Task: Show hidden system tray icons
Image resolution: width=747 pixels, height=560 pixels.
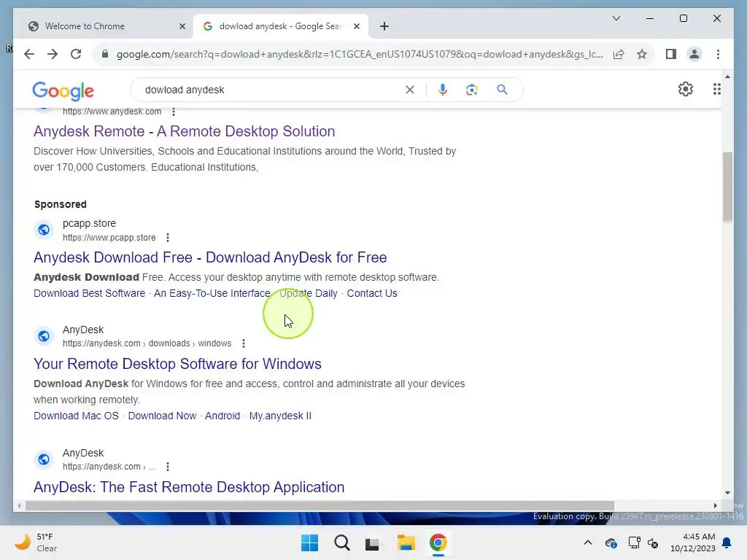Action: pyautogui.click(x=588, y=542)
